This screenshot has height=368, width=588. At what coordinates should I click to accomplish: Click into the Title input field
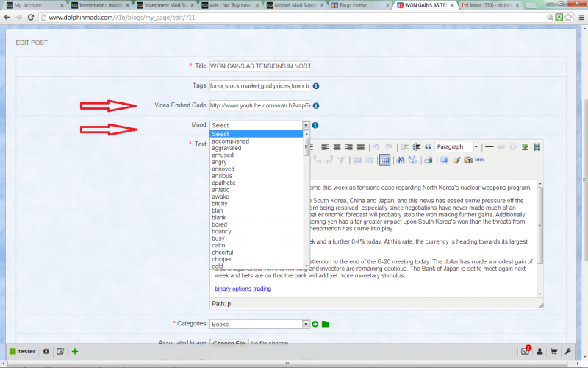(260, 66)
